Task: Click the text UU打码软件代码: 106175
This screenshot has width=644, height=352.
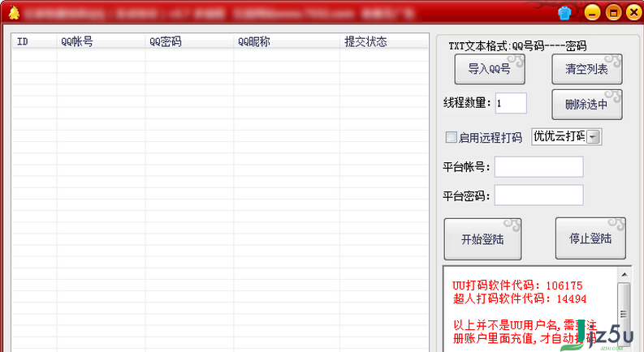Action: pos(517,285)
